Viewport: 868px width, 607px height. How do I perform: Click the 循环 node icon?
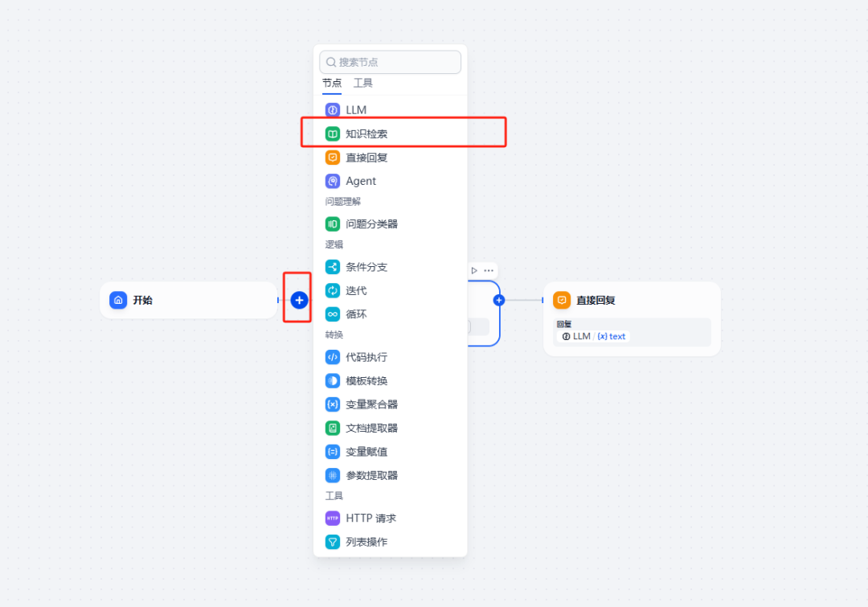click(333, 314)
